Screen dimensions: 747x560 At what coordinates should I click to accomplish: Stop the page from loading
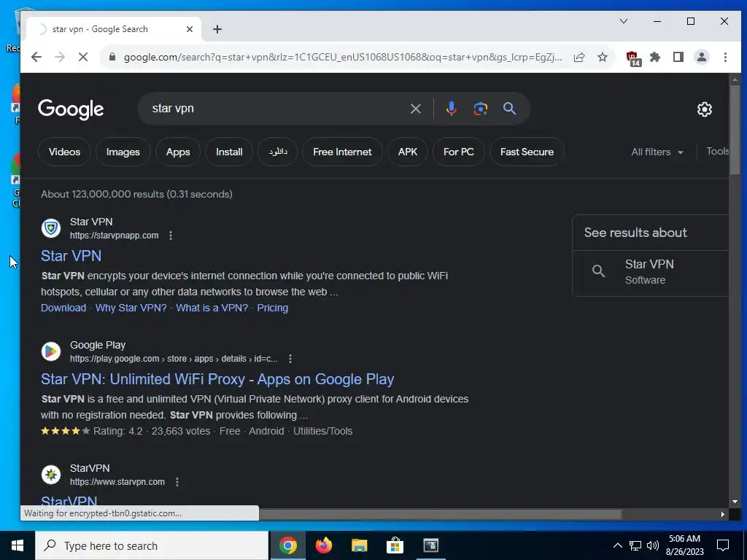click(83, 57)
